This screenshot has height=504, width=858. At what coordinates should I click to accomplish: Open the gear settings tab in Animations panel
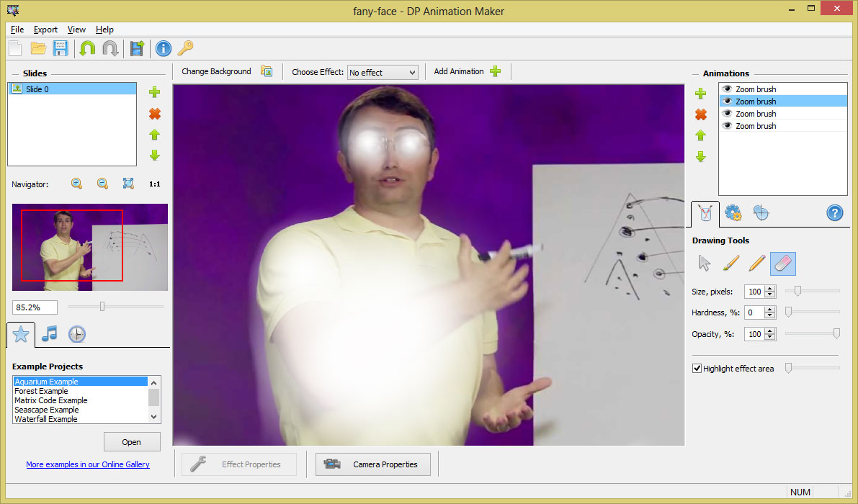(x=733, y=212)
